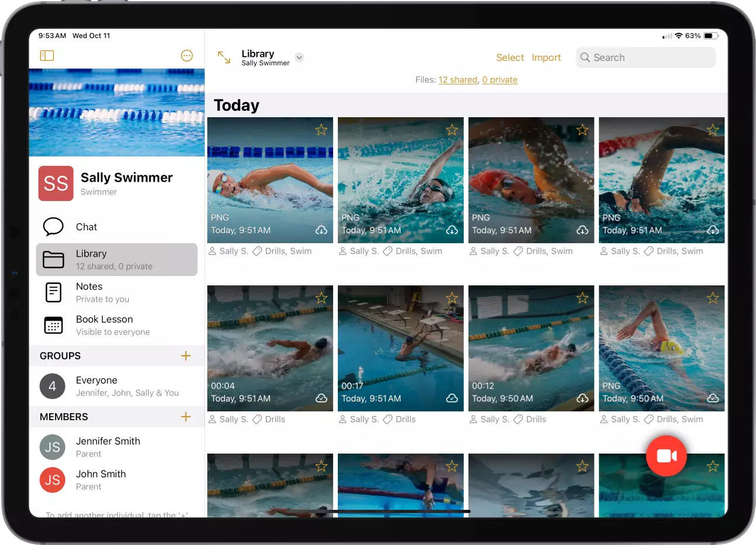Star the second PNG thumbnail in top row
This screenshot has height=545, width=756.
pos(452,130)
